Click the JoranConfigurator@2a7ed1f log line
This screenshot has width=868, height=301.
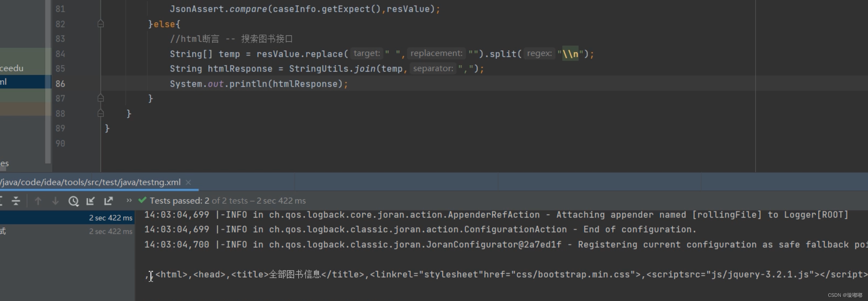point(506,245)
